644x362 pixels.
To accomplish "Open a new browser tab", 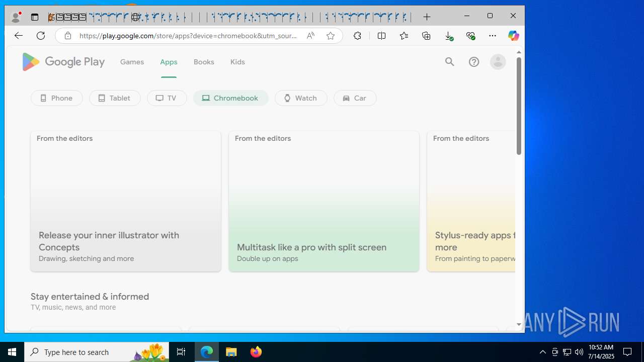I will point(427,17).
